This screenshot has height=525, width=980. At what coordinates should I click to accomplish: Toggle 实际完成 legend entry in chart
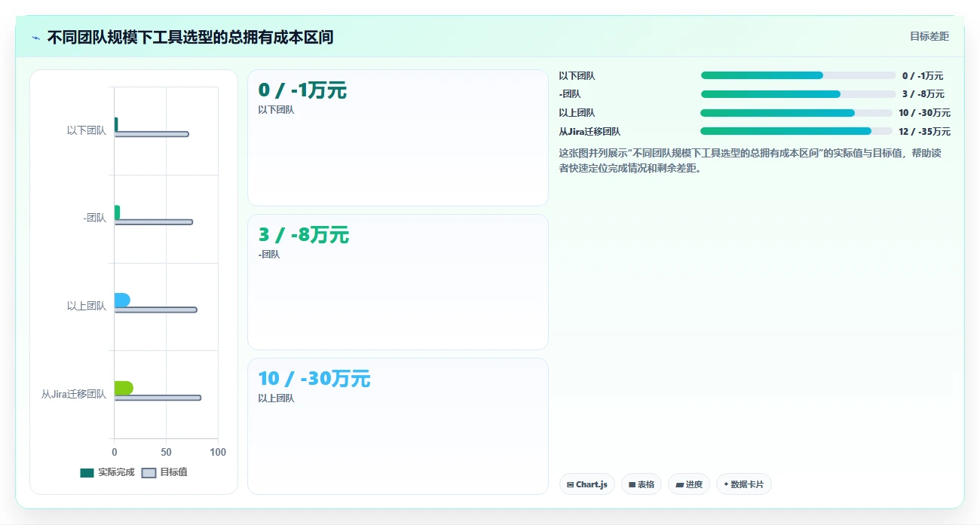107,472
